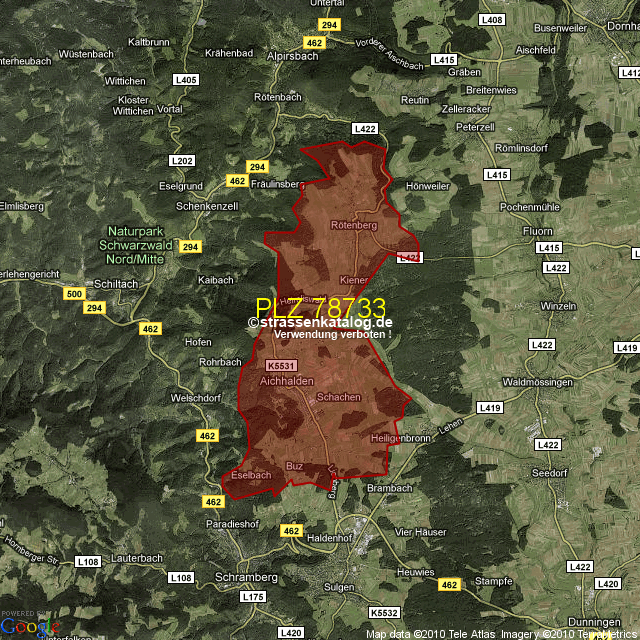
Task: Select the Heiligenbronn place label
Action: click(400, 439)
